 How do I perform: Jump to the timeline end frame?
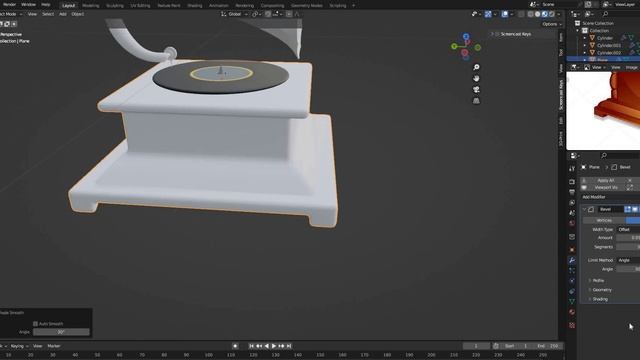(289, 346)
